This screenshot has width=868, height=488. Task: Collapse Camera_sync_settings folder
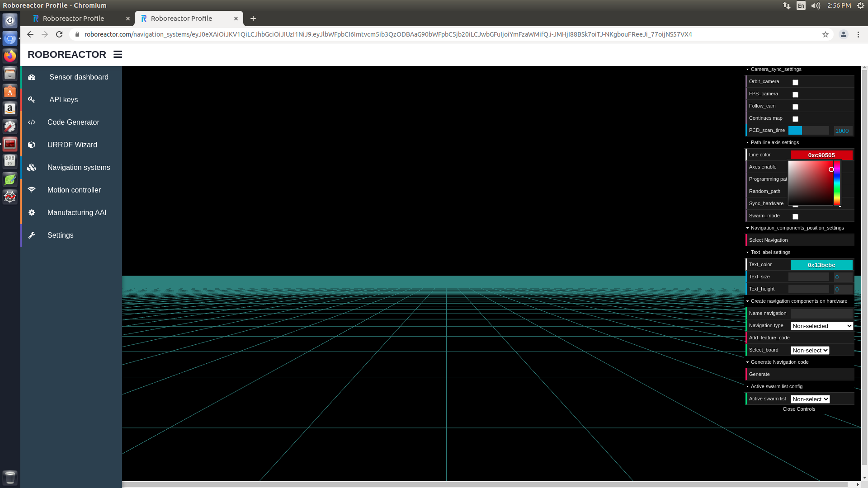(799, 69)
